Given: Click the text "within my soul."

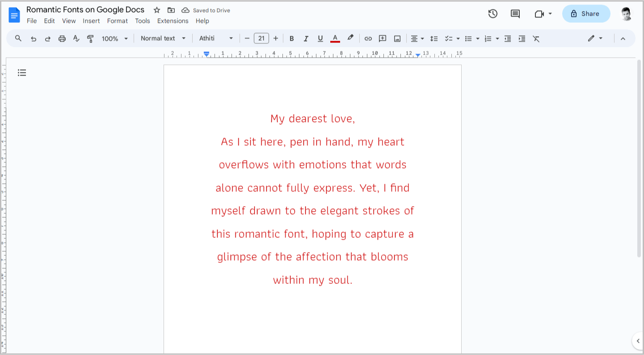Looking at the screenshot, I should click(312, 280).
